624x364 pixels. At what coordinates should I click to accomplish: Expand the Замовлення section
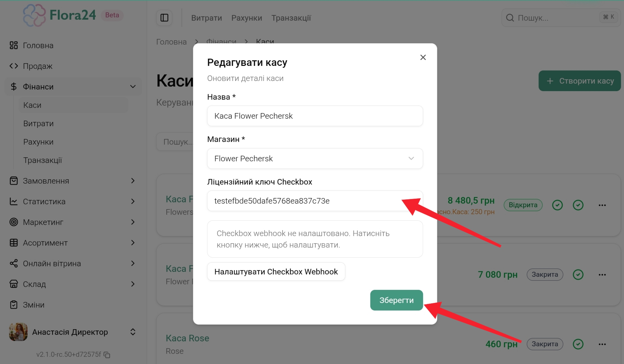133,181
